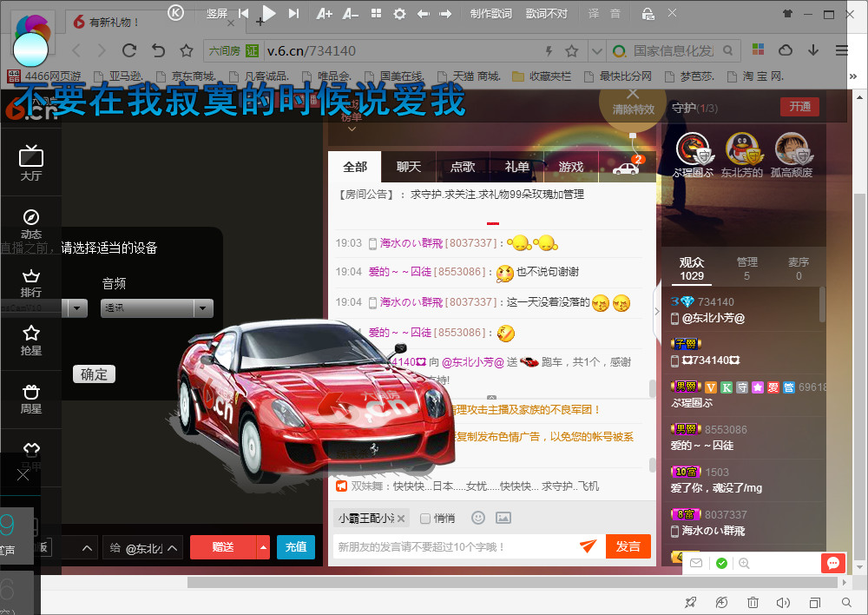Open 排行 ranking in sidebar
This screenshot has height=615, width=868.
(x=31, y=282)
